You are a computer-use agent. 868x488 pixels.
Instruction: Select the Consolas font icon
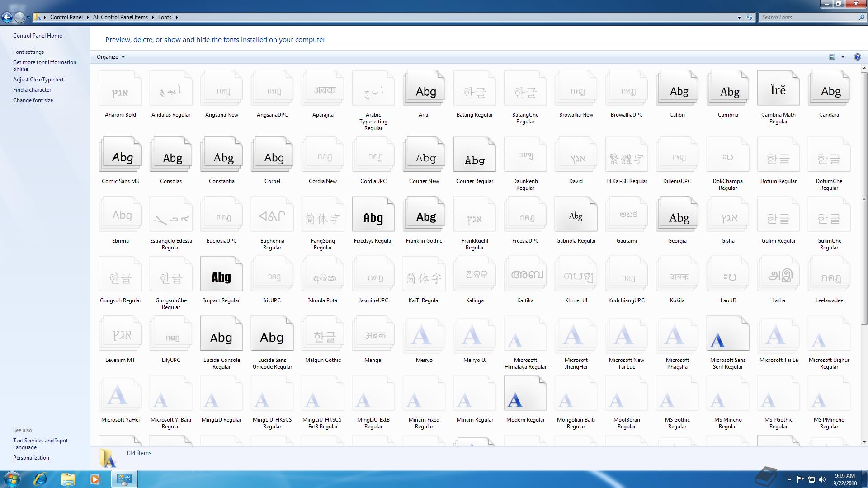click(x=171, y=155)
